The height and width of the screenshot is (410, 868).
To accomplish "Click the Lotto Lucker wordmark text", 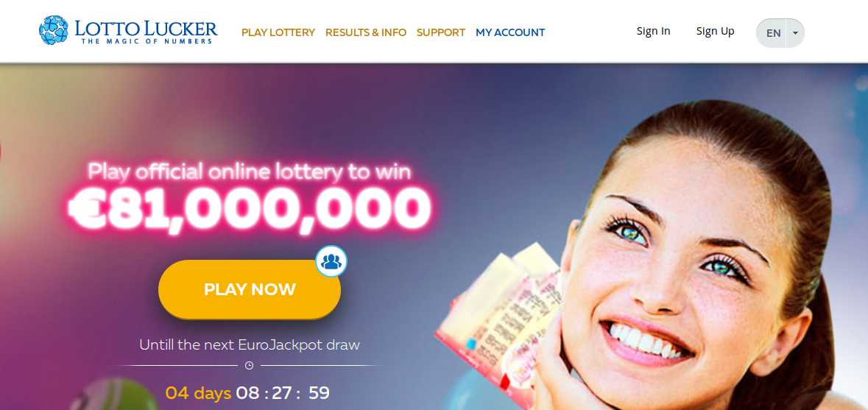I will [147, 28].
